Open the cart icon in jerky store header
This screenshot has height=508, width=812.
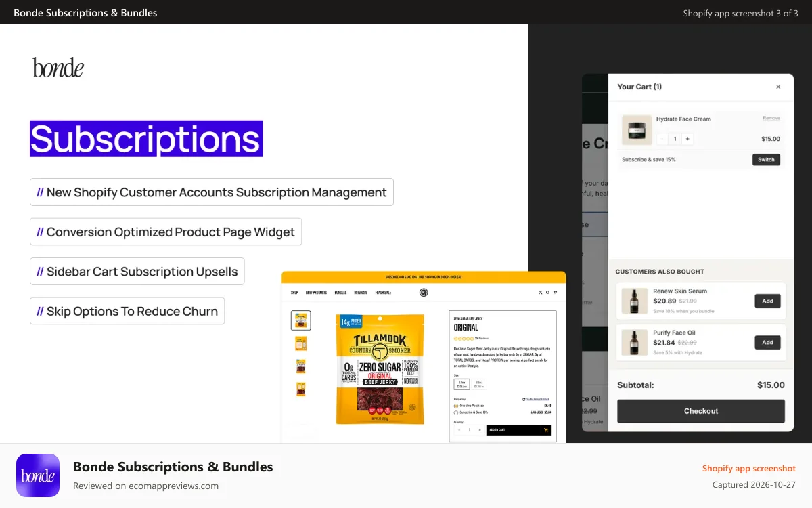tap(555, 293)
